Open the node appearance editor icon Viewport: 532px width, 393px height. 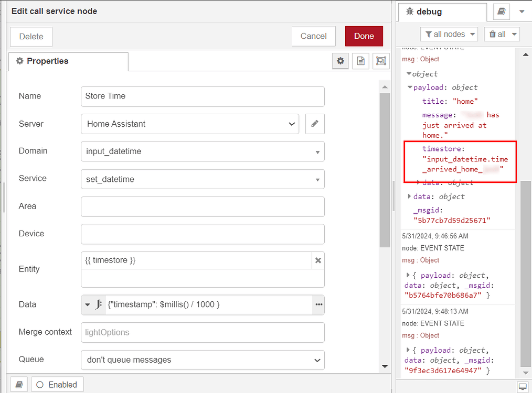click(x=381, y=61)
